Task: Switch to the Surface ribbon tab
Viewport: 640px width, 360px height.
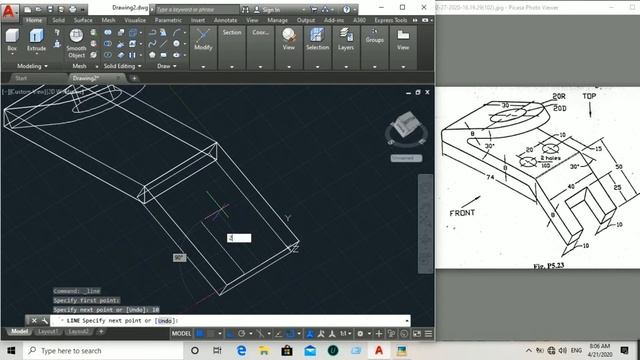Action: [x=83, y=20]
